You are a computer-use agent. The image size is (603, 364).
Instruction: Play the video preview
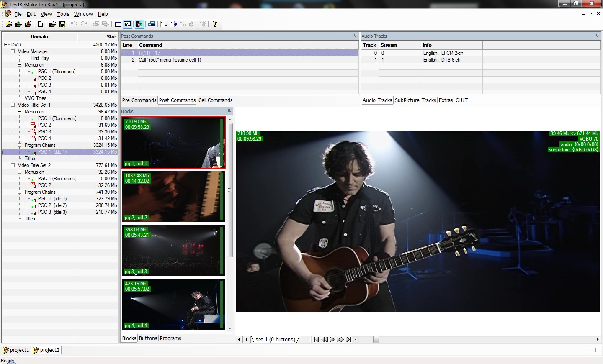pos(332,339)
